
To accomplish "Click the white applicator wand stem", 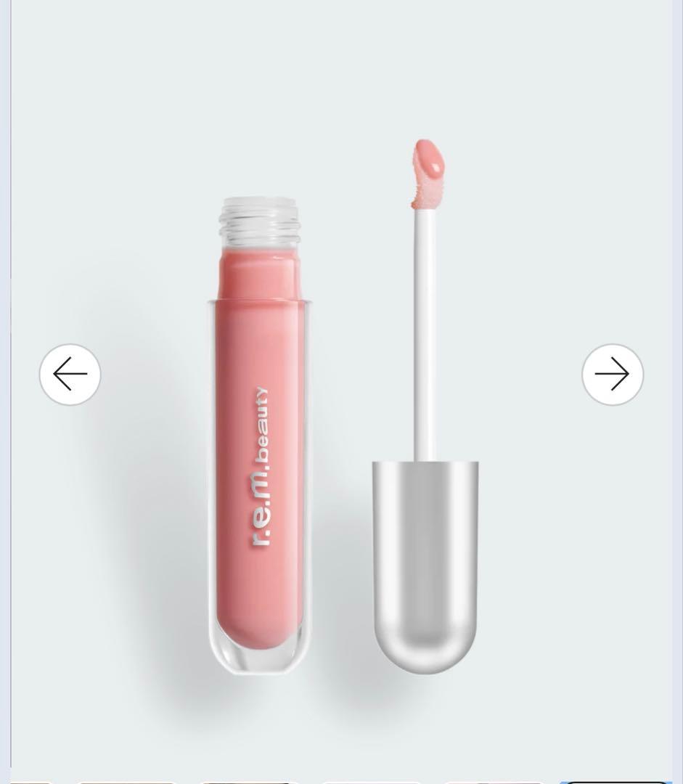I will tap(425, 335).
